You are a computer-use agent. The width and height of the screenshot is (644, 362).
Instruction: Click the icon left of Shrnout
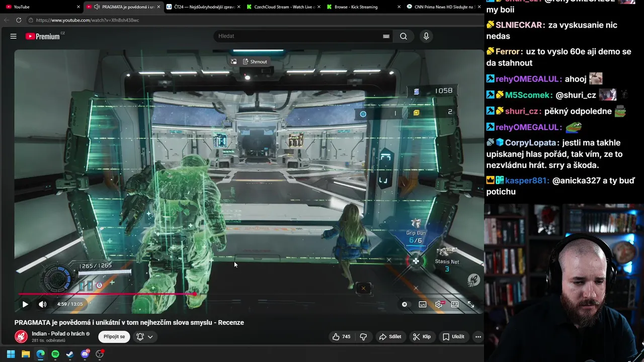pos(233,62)
